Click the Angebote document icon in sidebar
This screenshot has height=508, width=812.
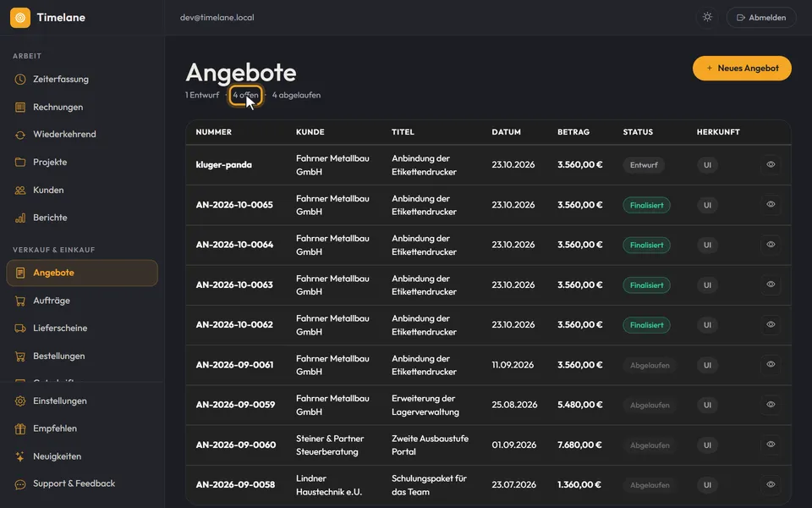pos(20,273)
